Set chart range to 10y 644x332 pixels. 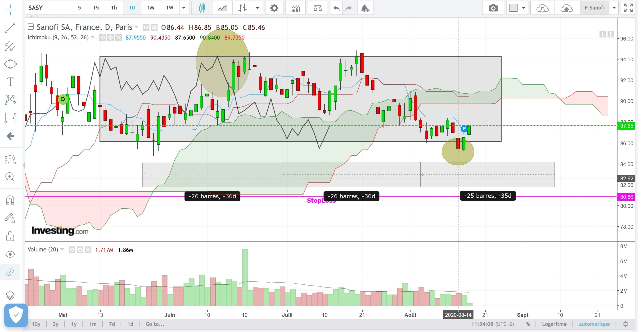(x=36, y=324)
